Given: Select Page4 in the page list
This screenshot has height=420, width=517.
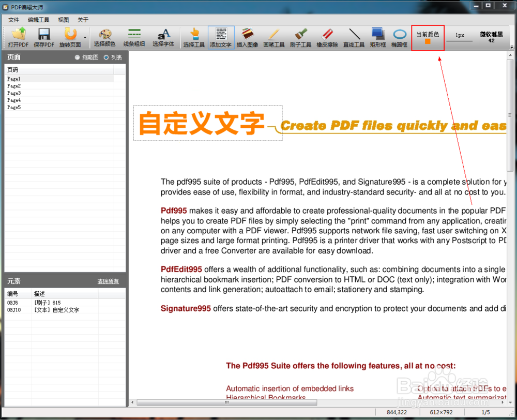Looking at the screenshot, I should 59,100.
